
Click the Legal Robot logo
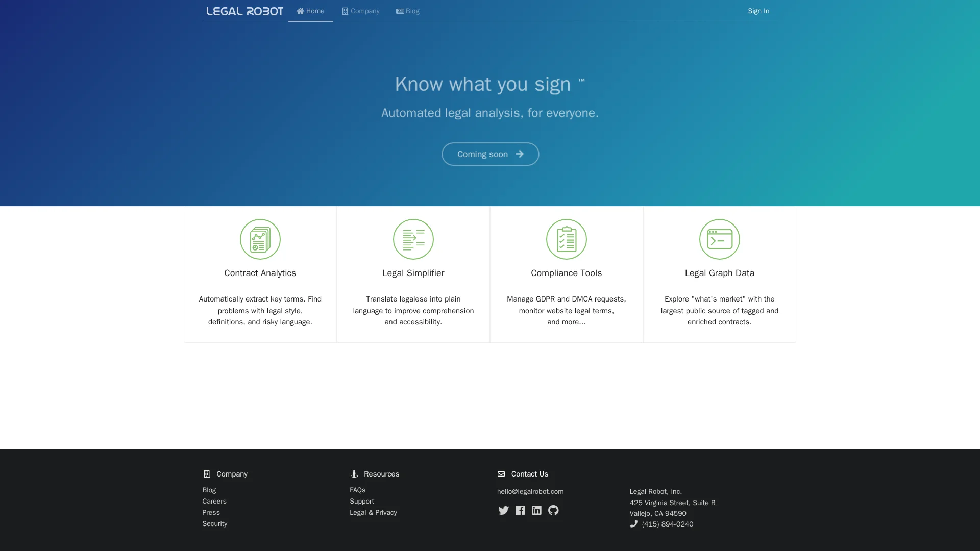(244, 11)
